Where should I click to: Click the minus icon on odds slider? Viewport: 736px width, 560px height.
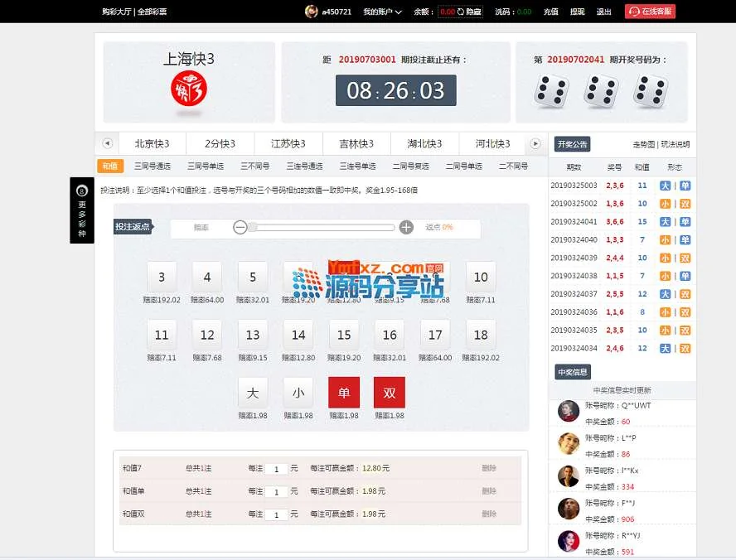pyautogui.click(x=240, y=227)
